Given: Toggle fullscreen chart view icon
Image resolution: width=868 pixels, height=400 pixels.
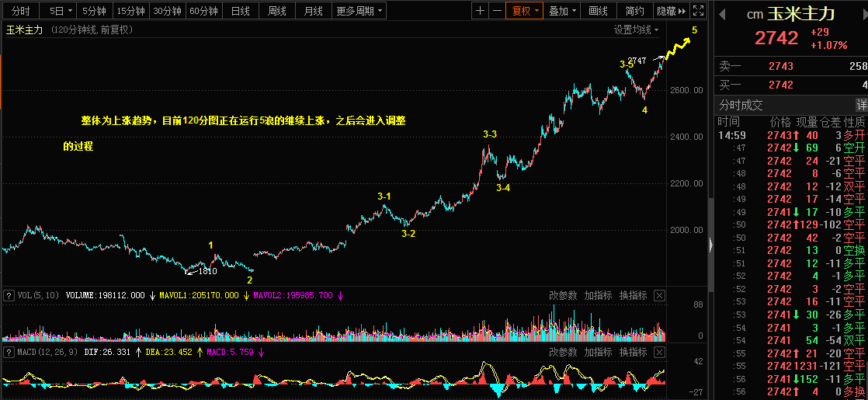Looking at the screenshot, I should [x=699, y=11].
